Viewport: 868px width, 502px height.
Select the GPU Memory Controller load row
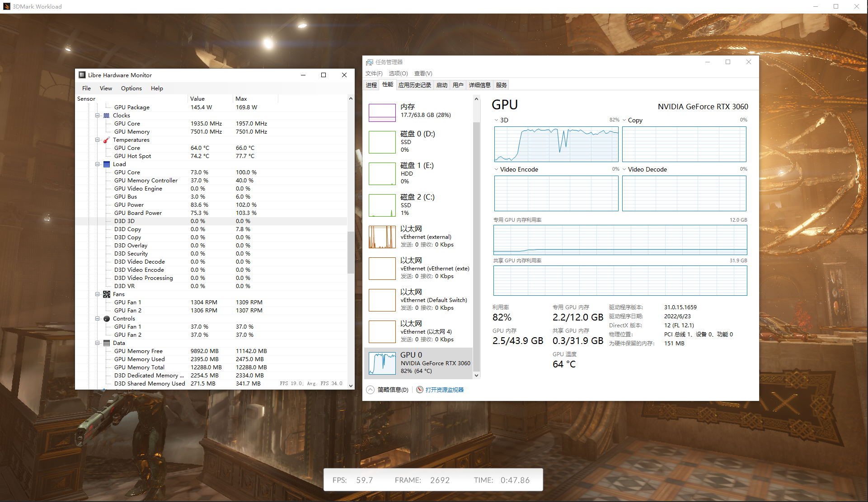211,181
